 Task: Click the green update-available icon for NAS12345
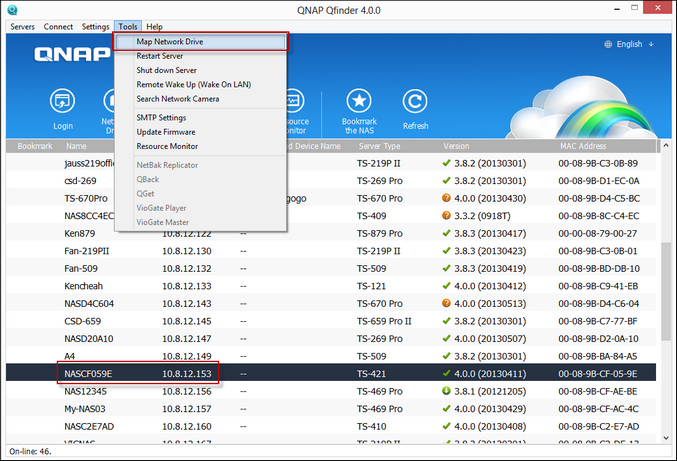coord(447,391)
